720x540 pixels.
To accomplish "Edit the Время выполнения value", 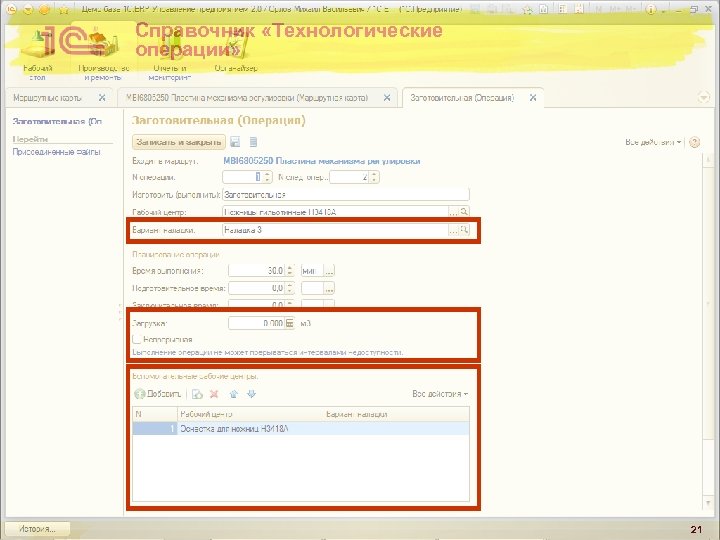I will tap(257, 271).
